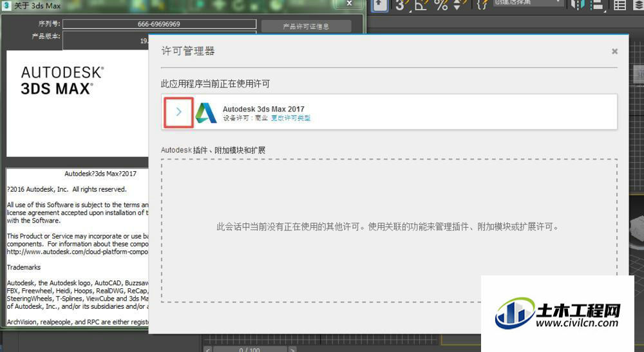Close the 关于 3ds Max window
Viewport: 644px width, 352px height.
[x=349, y=4]
